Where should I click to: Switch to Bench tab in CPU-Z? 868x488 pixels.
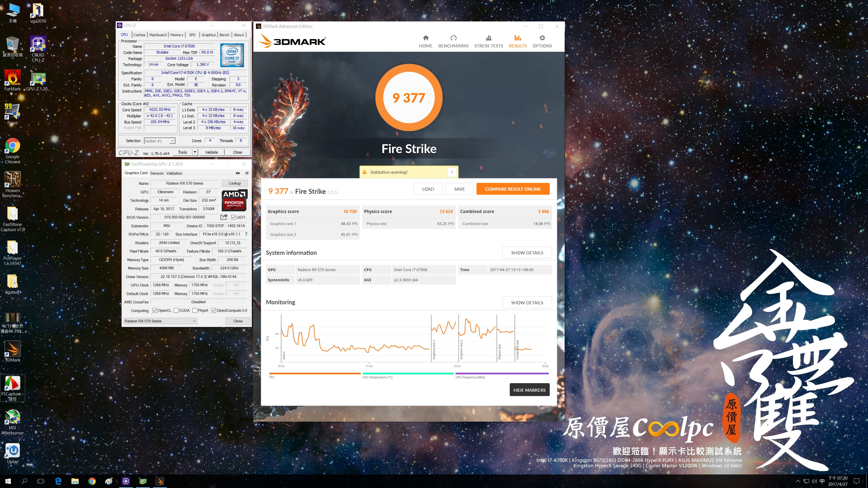pos(224,35)
